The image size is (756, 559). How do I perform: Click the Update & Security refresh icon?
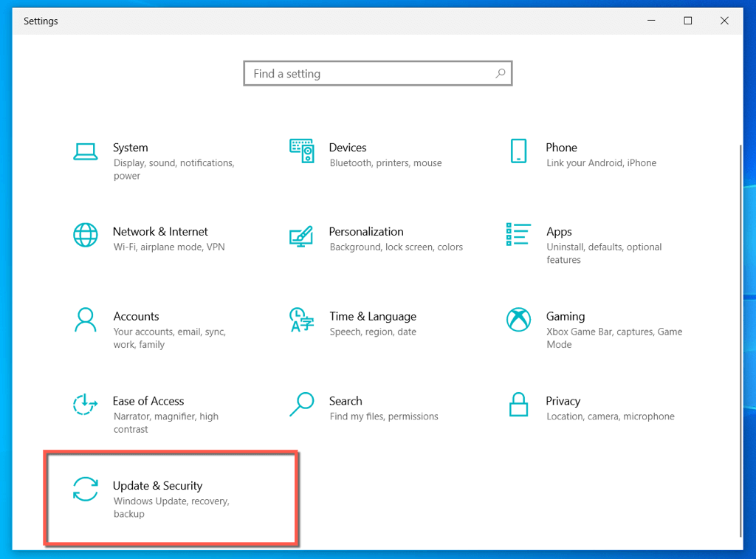86,489
